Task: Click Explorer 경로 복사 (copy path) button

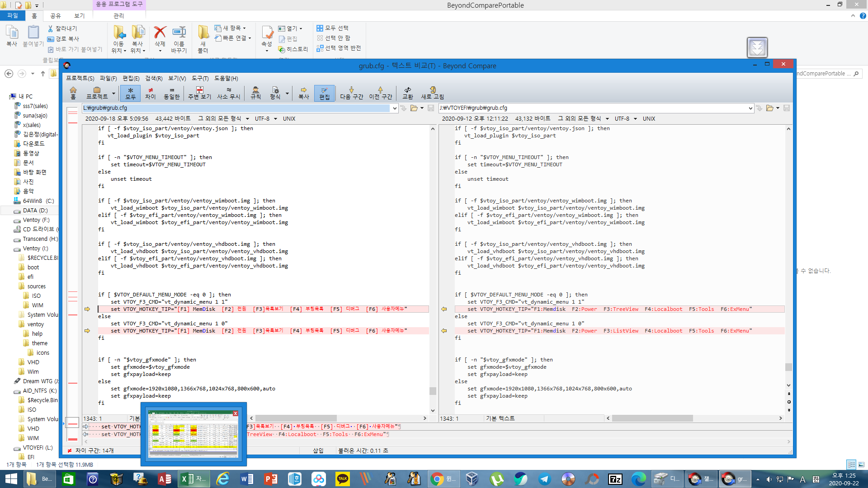Action: click(63, 39)
